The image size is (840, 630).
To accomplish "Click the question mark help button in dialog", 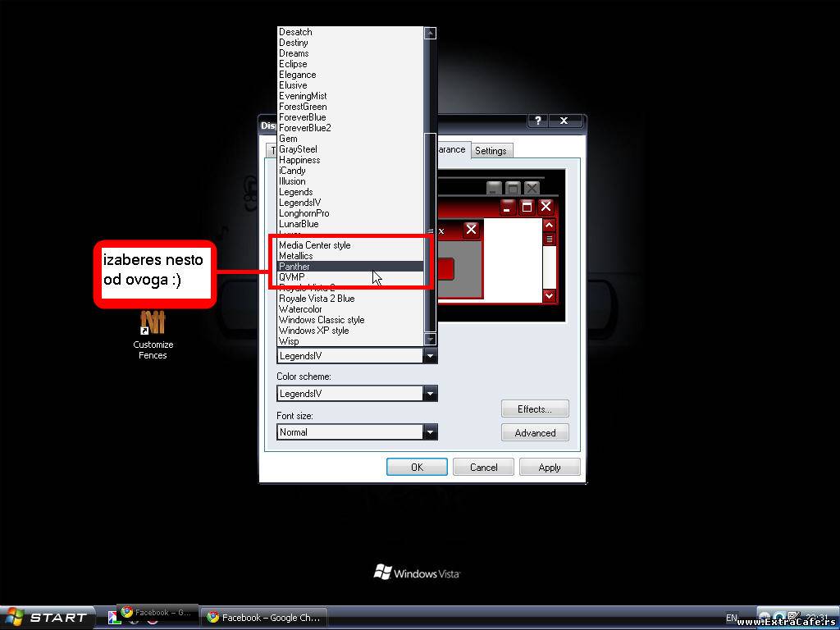I will click(x=537, y=121).
